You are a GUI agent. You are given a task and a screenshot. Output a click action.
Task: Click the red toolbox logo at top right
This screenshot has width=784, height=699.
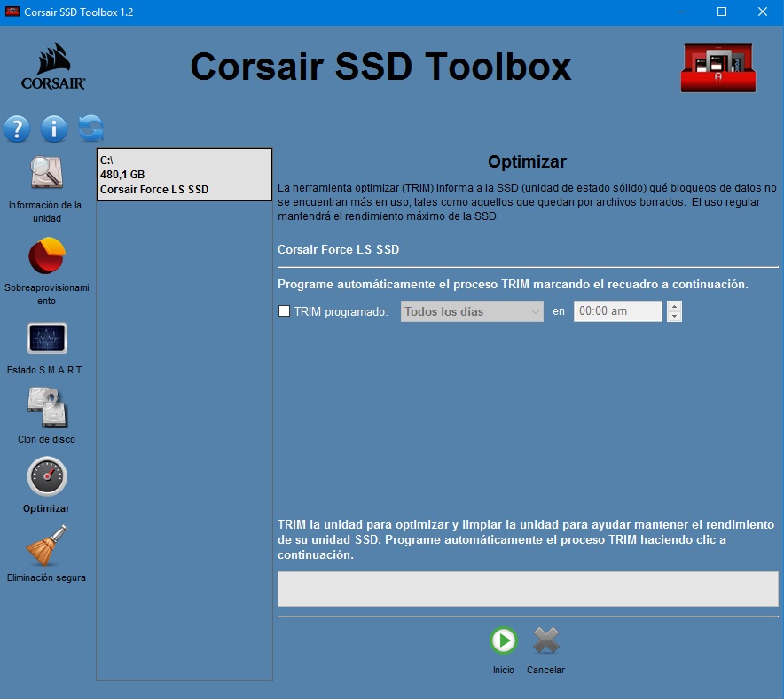pos(718,68)
